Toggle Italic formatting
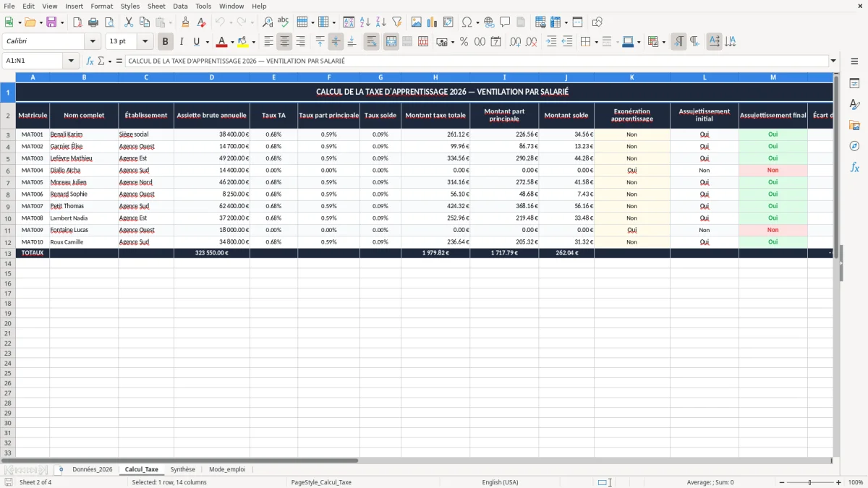Screen dimensions: 868x488 tap(181, 42)
